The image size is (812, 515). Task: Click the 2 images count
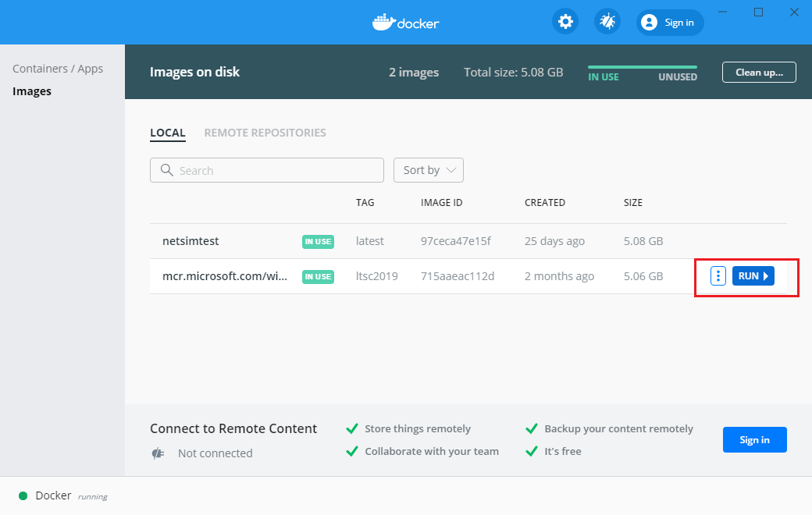pos(414,73)
